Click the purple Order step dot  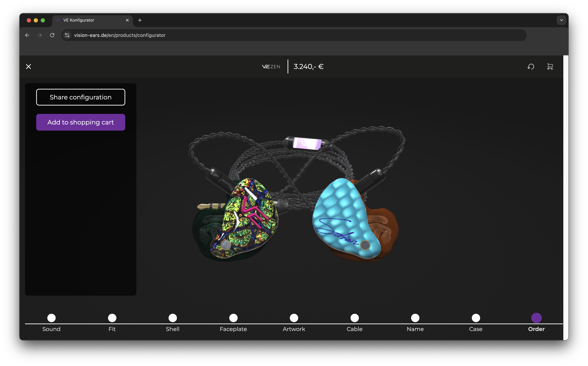pos(536,318)
